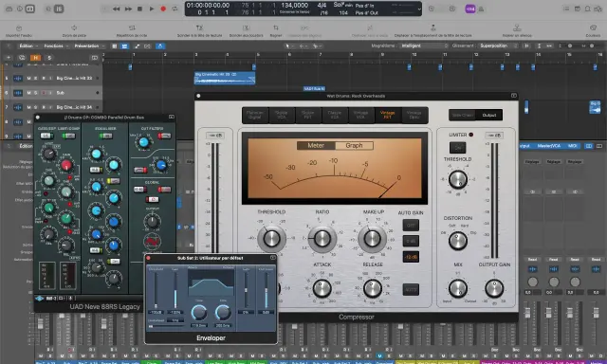Click the compressor Ratio knob
The width and height of the screenshot is (607, 364).
pyautogui.click(x=322, y=239)
